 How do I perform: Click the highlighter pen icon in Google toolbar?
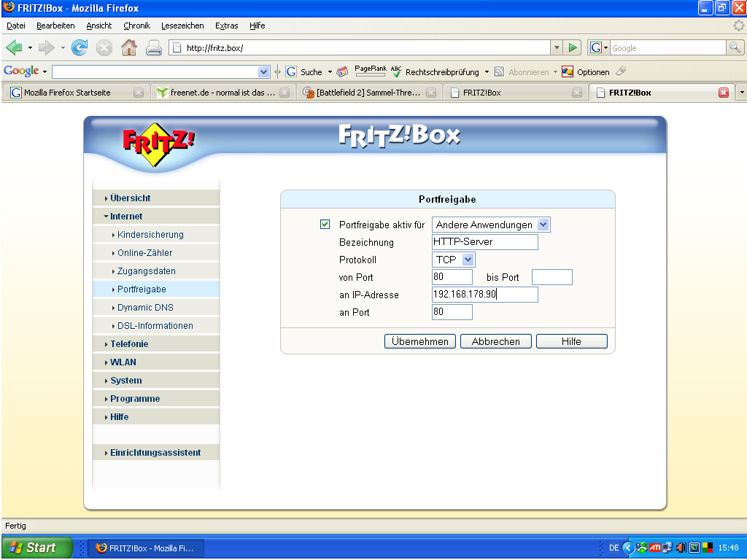click(620, 71)
